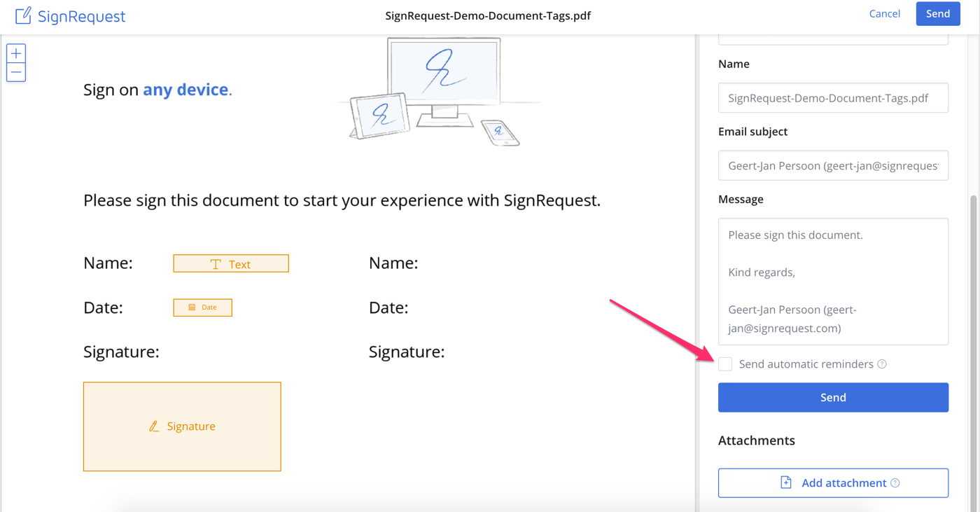Click the 'Please sign this document to start' sentence
This screenshot has width=980, height=512.
(x=342, y=201)
